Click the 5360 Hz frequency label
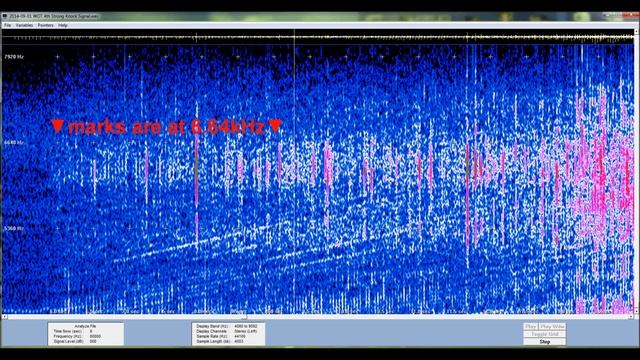The height and width of the screenshot is (360, 640). coord(14,229)
